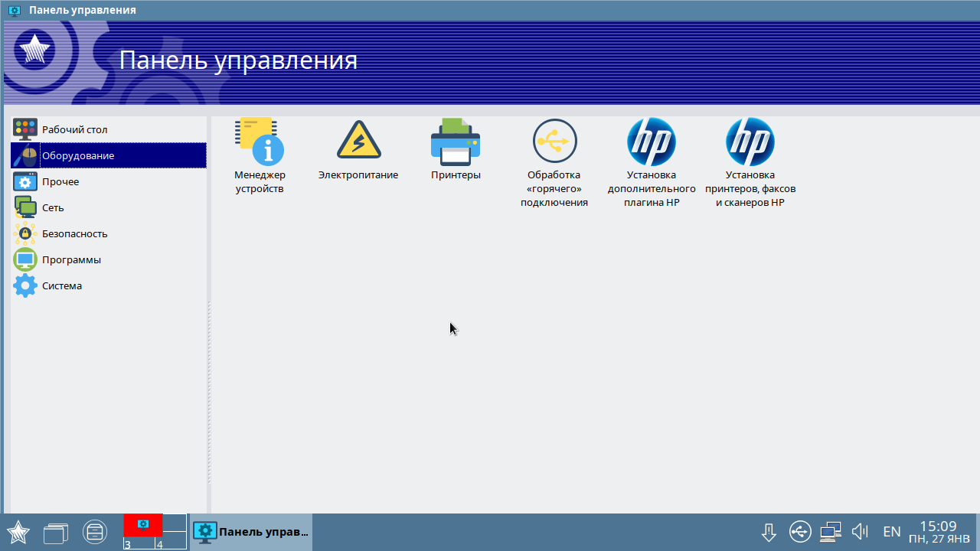Open the Система category
This screenshot has width=980, height=551.
coord(61,285)
